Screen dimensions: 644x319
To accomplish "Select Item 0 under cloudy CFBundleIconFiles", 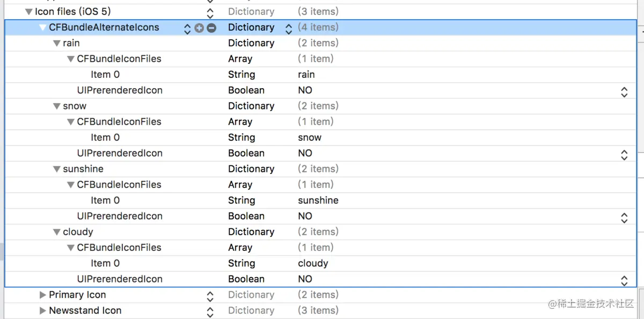I will coord(105,263).
